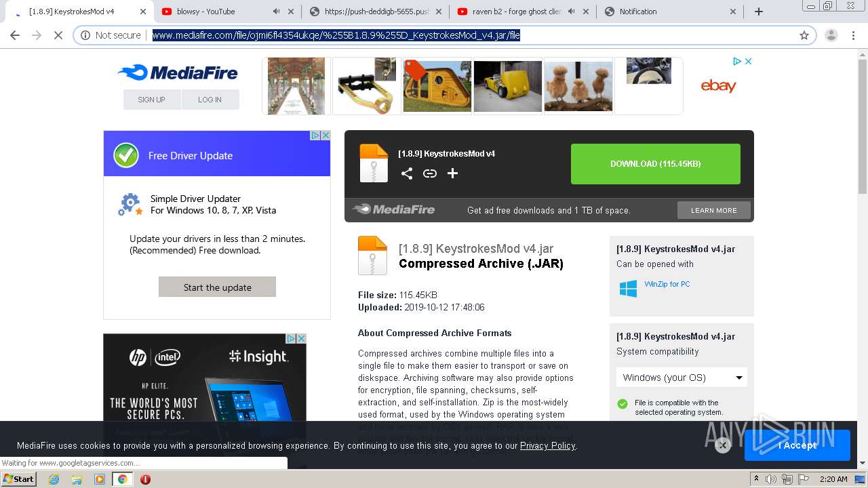
Task: Click the address bar URL
Action: (x=336, y=35)
